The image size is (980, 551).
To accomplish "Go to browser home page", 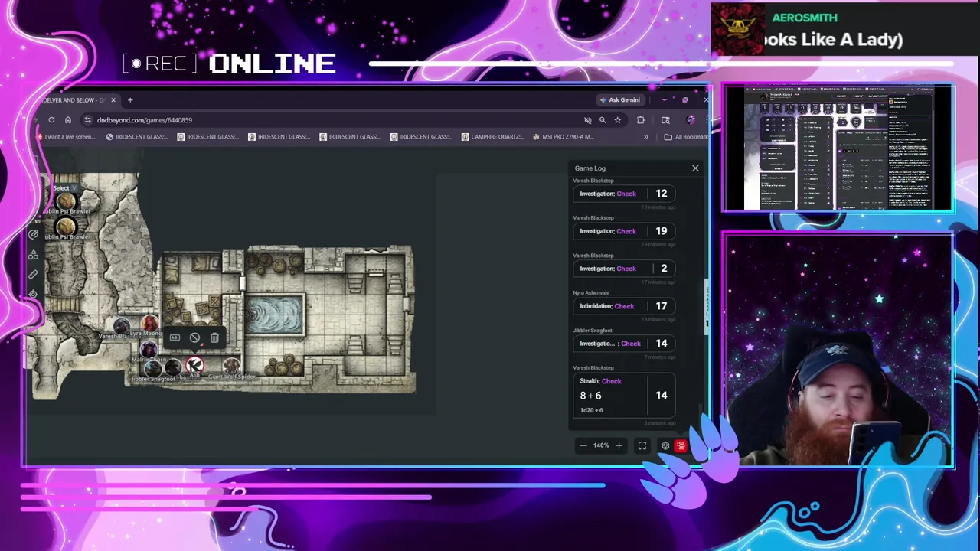I will [x=68, y=120].
